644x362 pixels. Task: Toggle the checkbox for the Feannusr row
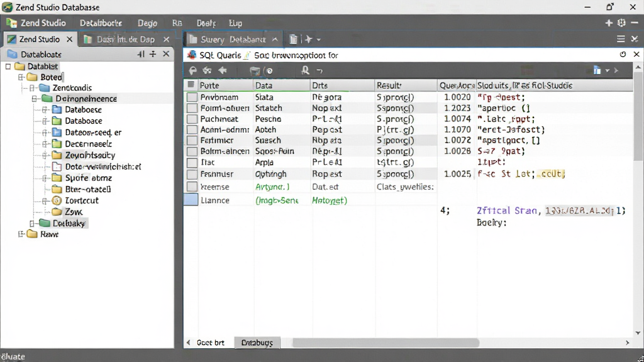tap(192, 174)
